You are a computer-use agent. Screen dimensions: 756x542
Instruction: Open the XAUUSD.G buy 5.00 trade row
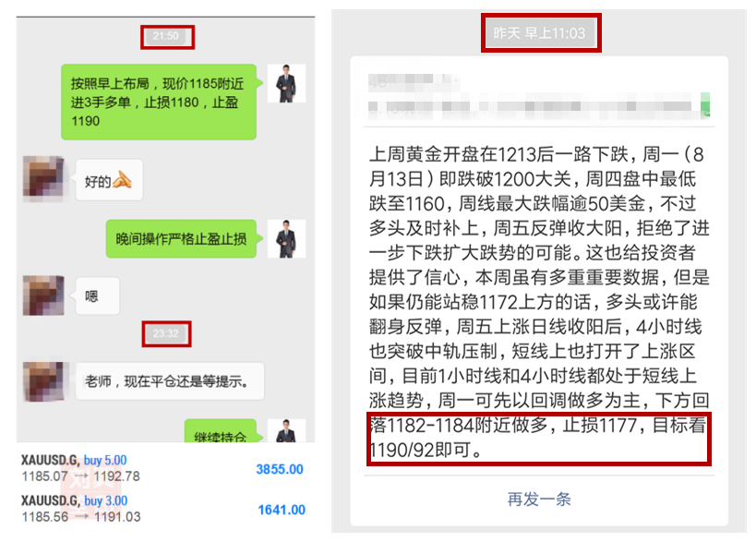click(162, 468)
